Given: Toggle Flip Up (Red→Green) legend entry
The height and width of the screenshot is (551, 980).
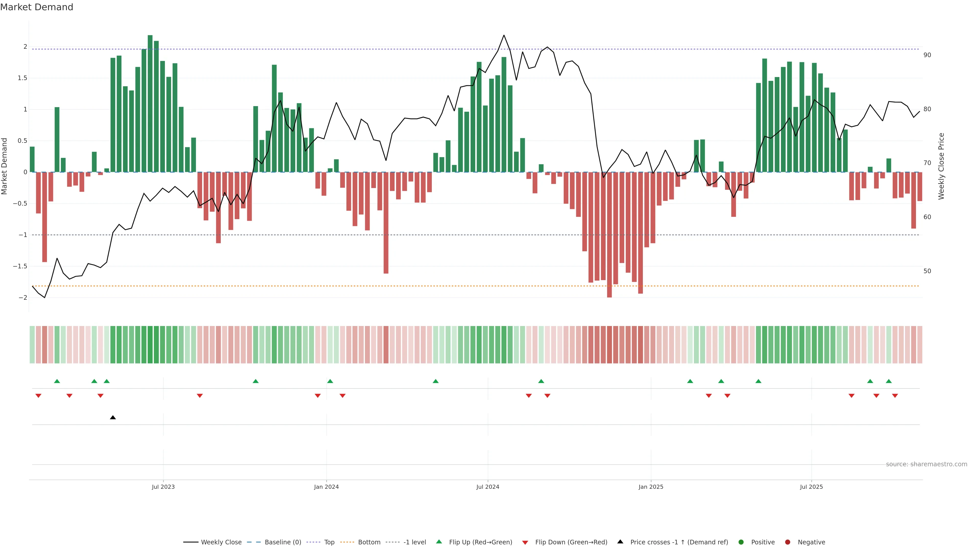Looking at the screenshot, I should coord(480,542).
